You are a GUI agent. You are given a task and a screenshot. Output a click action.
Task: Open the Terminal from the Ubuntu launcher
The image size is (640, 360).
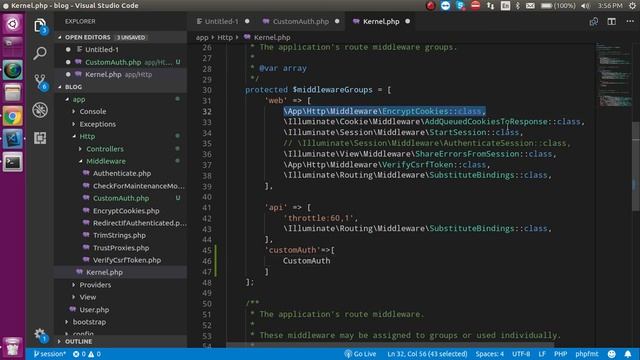pyautogui.click(x=13, y=162)
